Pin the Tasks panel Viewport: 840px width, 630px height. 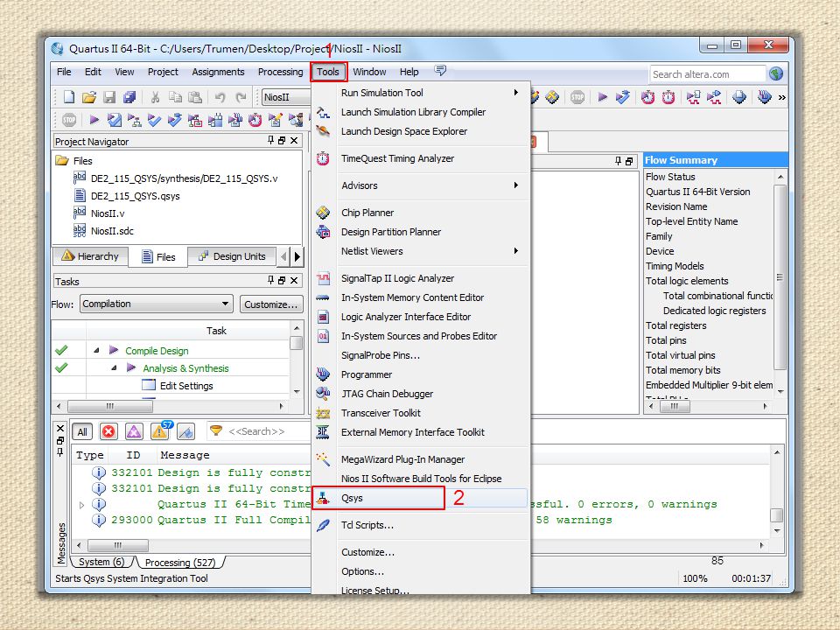pyautogui.click(x=270, y=280)
